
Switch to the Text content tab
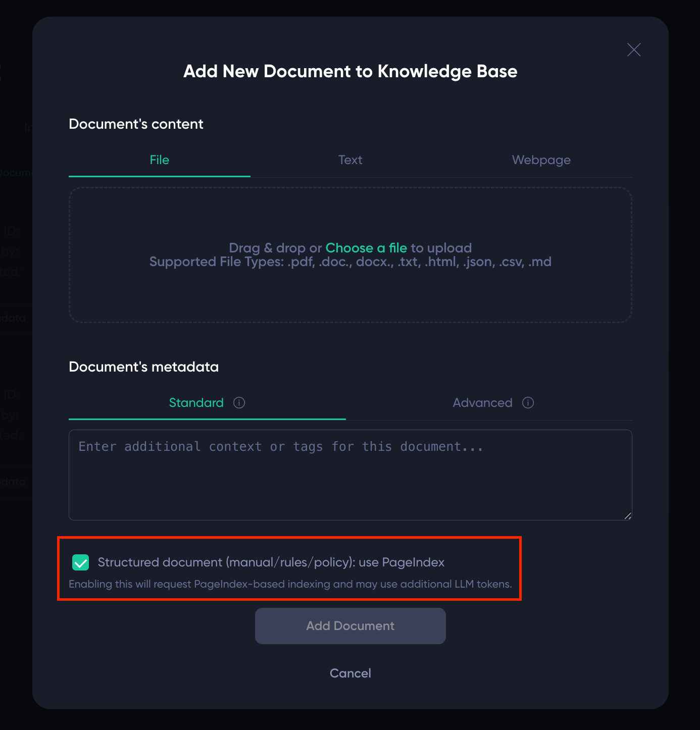350,160
